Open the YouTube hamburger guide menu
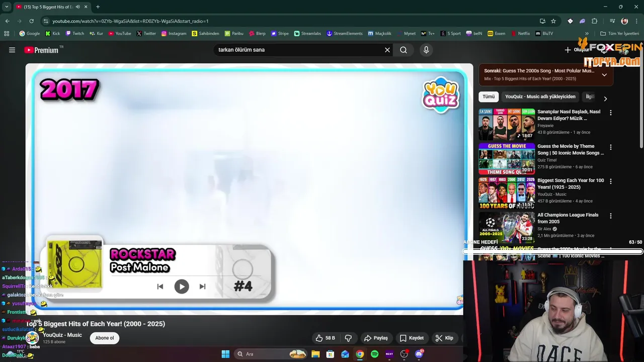This screenshot has height=362, width=644. click(12, 50)
